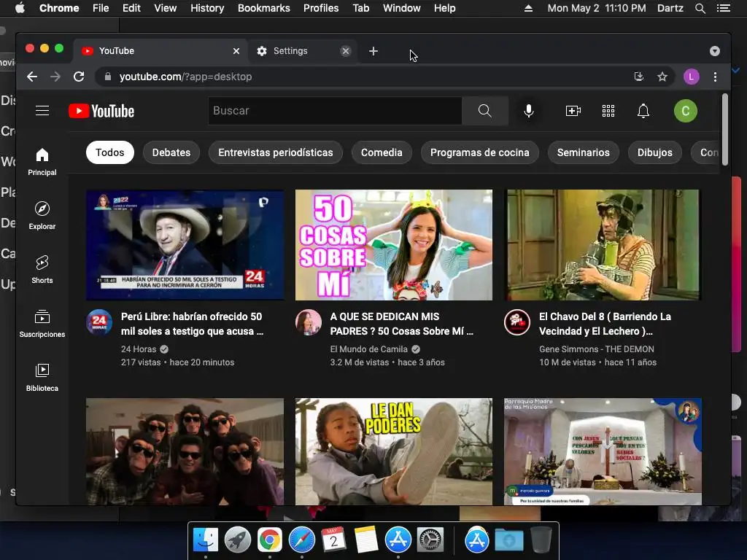Open System Preferences from the Dock

(x=430, y=540)
